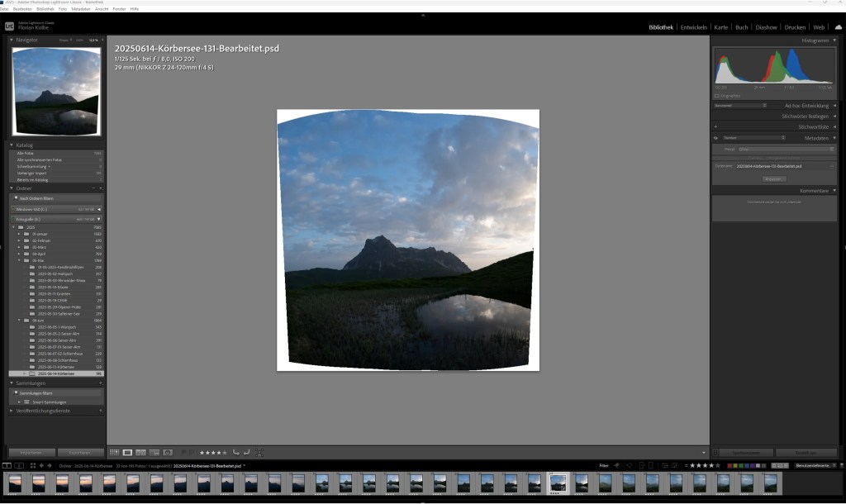846x504 pixels.
Task: Click the Importieren button
Action: click(33, 453)
